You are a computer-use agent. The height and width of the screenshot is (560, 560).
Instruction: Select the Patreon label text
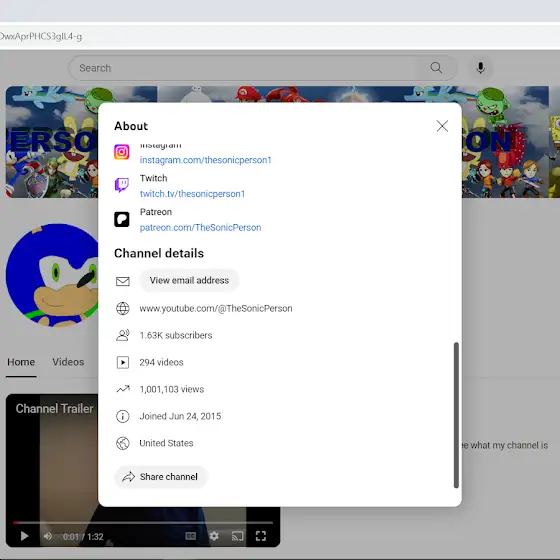tap(156, 212)
